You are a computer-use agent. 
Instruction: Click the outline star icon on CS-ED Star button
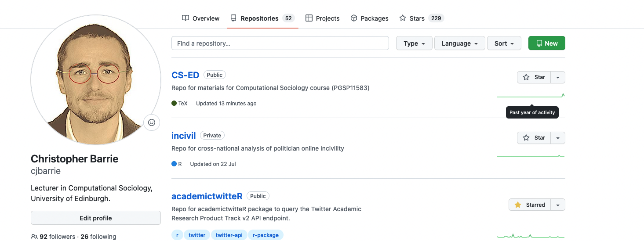(x=526, y=77)
